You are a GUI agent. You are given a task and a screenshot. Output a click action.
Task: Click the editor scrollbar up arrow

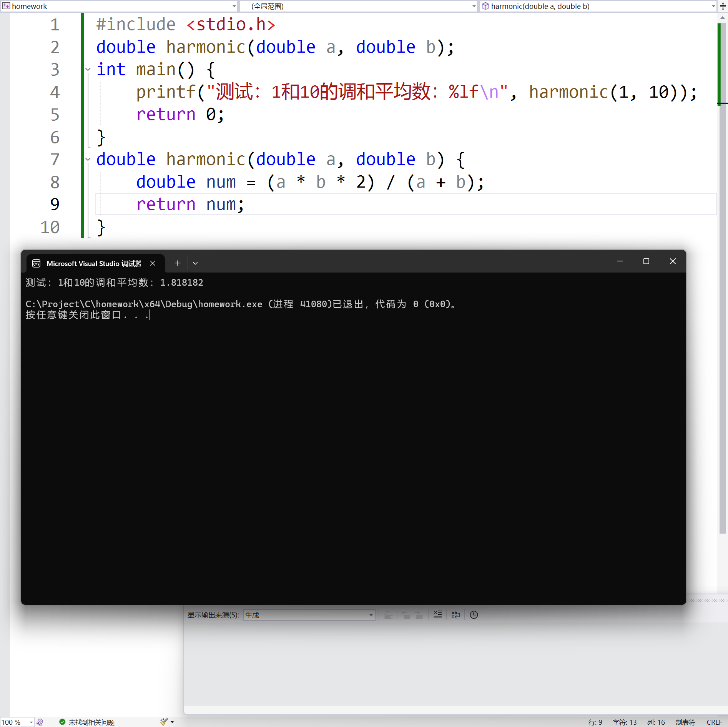point(723,18)
